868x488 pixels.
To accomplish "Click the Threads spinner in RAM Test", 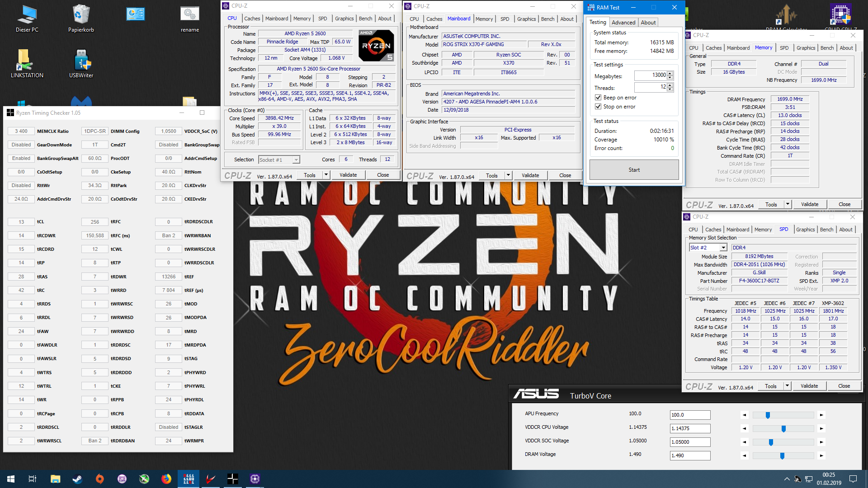I will coord(670,87).
